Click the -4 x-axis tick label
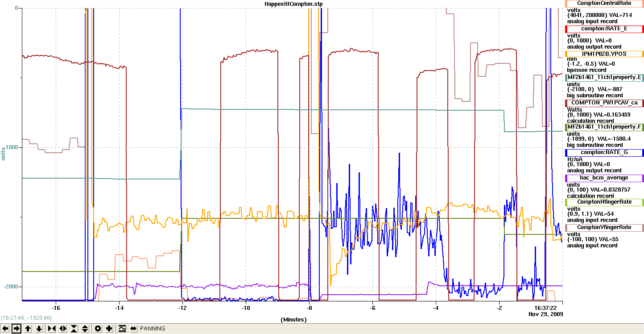 pos(436,308)
